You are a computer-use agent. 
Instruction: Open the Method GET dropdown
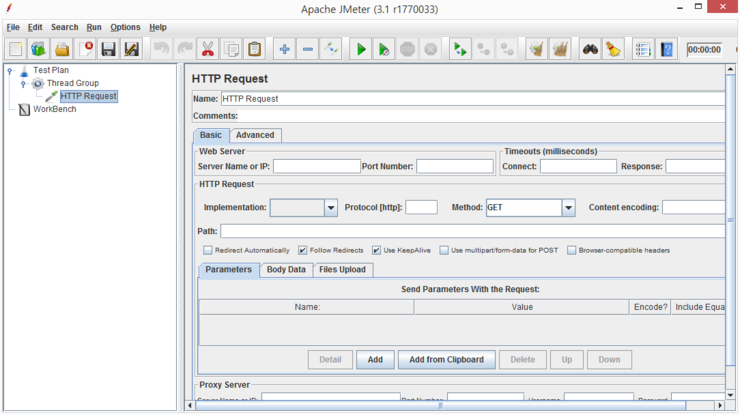pyautogui.click(x=569, y=208)
